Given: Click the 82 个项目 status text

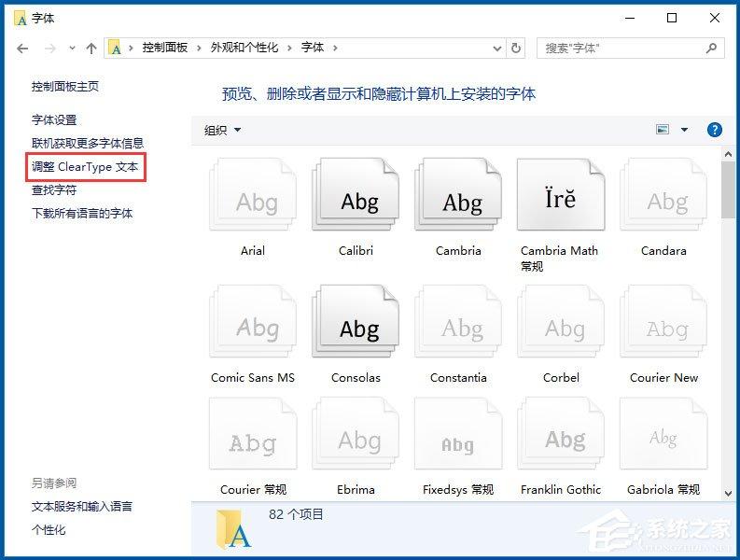Looking at the screenshot, I should tap(296, 514).
